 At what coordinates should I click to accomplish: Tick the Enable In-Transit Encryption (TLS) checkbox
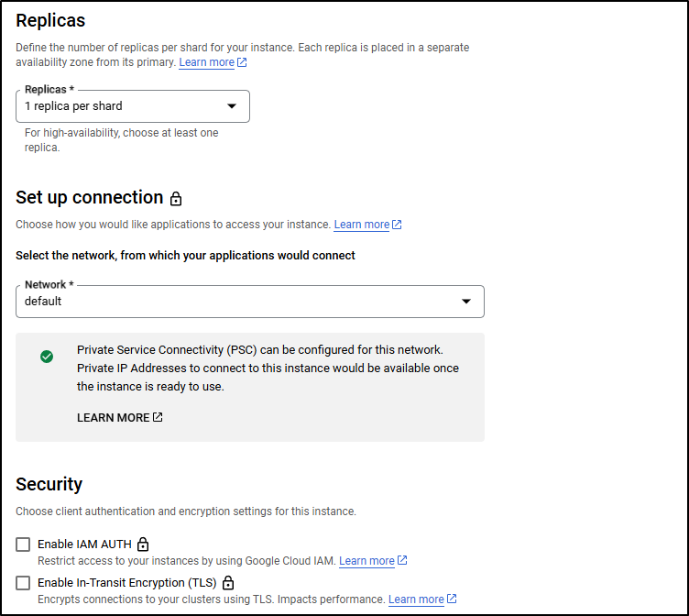click(x=23, y=583)
